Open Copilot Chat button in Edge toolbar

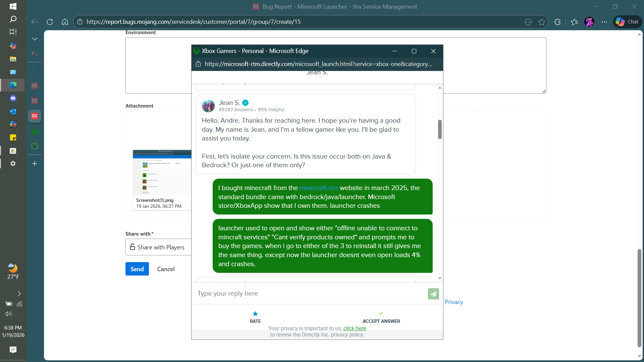coord(627,22)
